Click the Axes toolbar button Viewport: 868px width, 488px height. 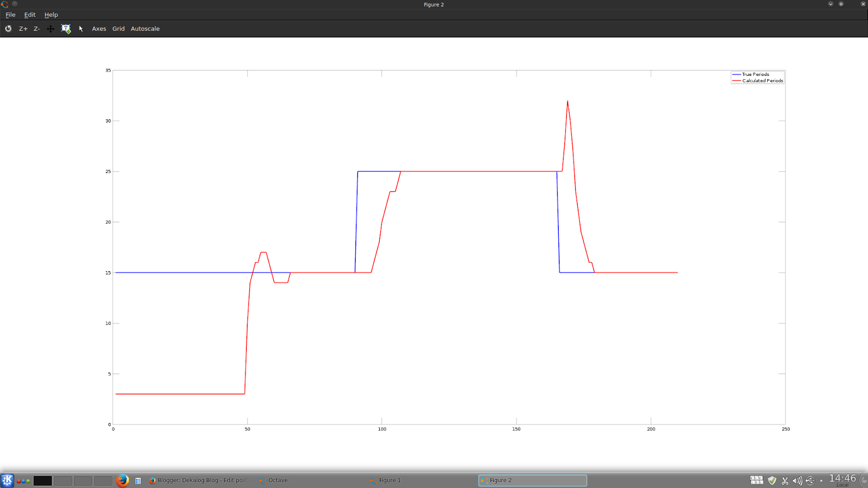point(99,29)
